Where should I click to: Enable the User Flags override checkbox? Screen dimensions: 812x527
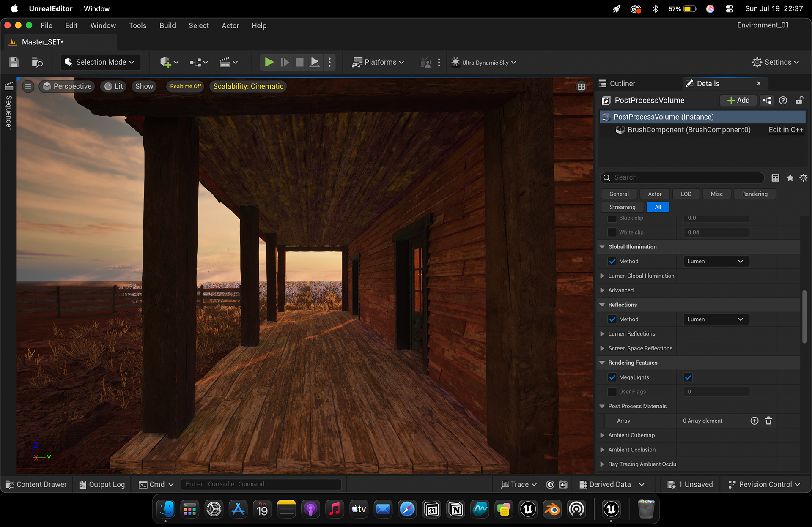click(612, 392)
